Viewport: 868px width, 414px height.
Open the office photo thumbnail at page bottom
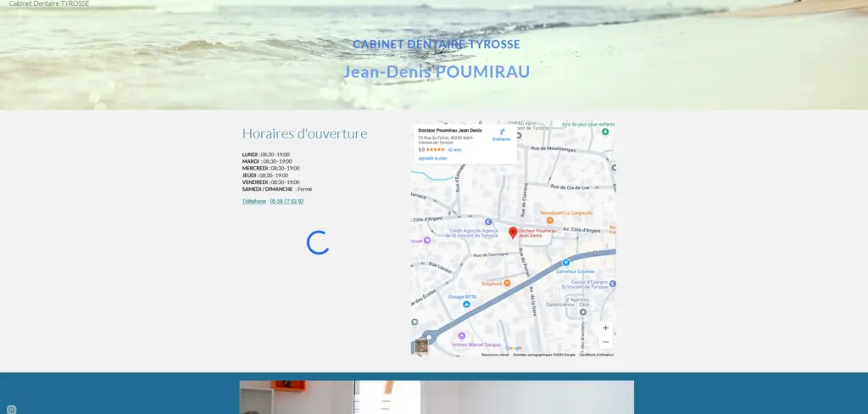[x=437, y=397]
